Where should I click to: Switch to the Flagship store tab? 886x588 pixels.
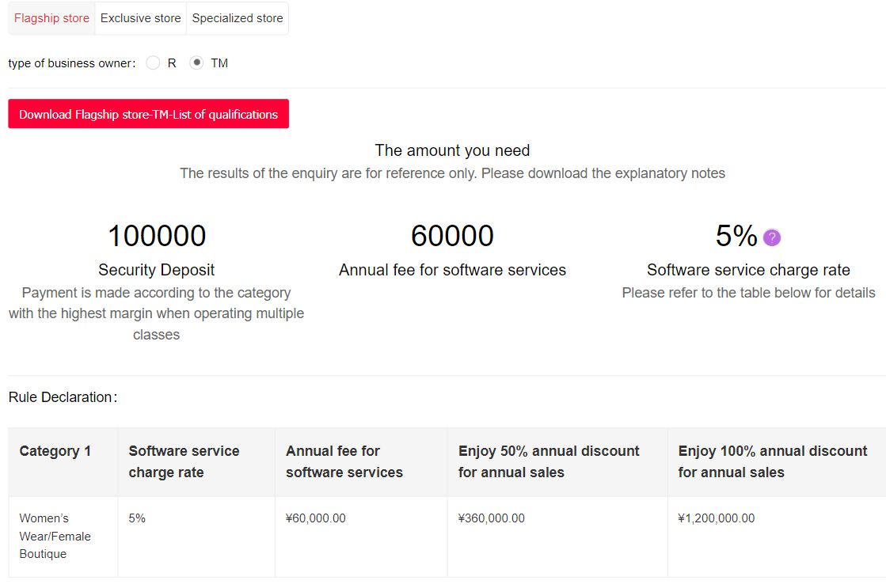(51, 18)
